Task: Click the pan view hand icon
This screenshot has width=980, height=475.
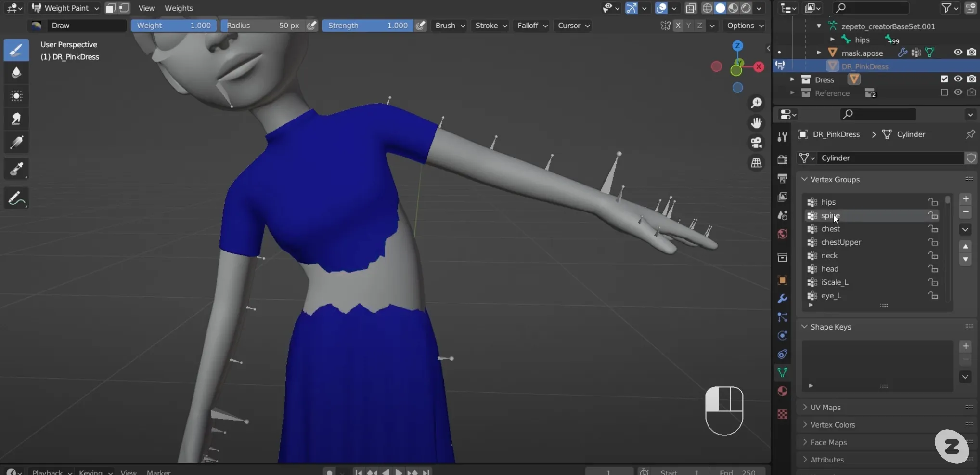Action: click(757, 123)
